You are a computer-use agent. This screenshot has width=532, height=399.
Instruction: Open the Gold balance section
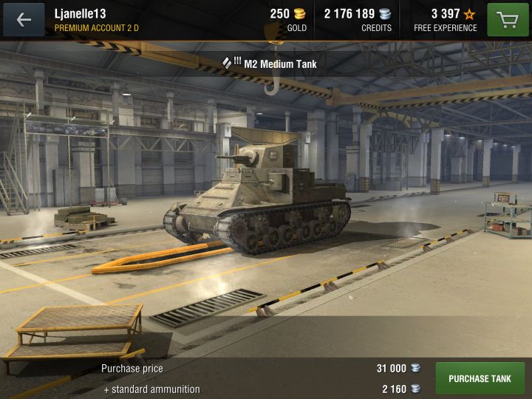(288, 20)
